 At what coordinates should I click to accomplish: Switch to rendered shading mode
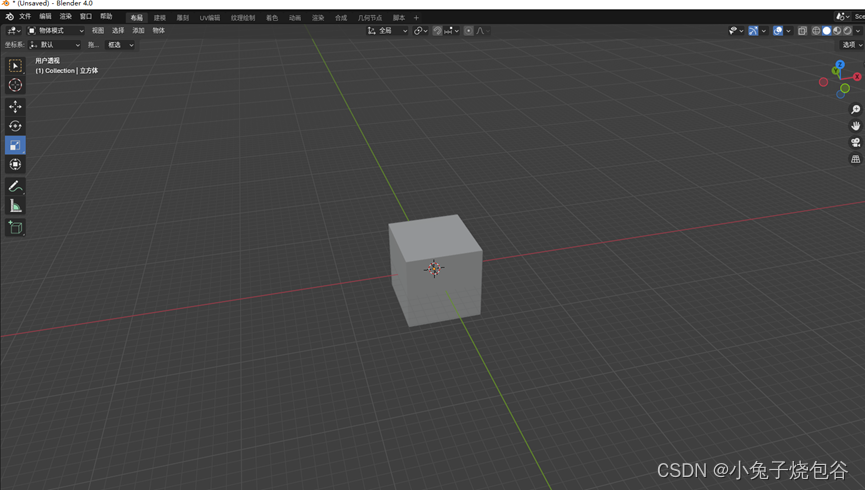point(847,31)
